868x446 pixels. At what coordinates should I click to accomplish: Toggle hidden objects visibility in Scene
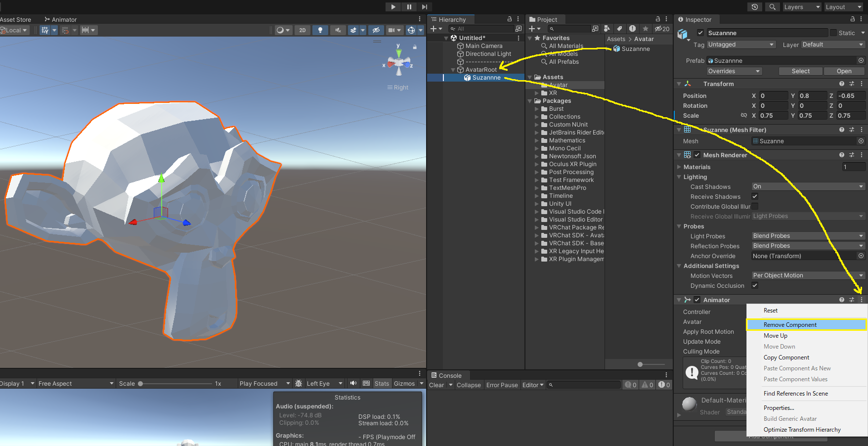[376, 30]
